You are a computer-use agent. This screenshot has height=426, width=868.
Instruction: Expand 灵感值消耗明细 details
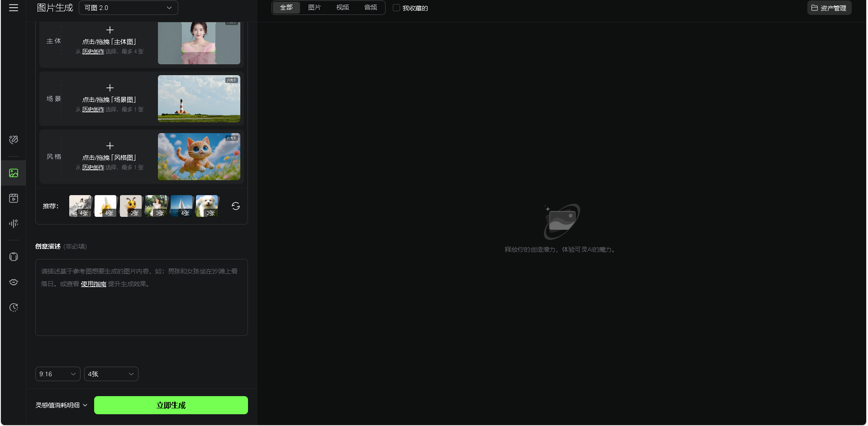point(61,405)
